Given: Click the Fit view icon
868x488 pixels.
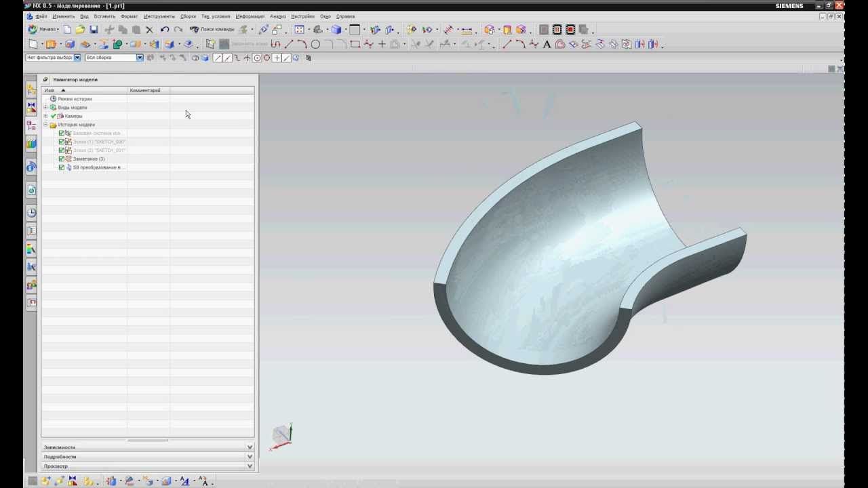Looking at the screenshot, I should pyautogui.click(x=299, y=30).
